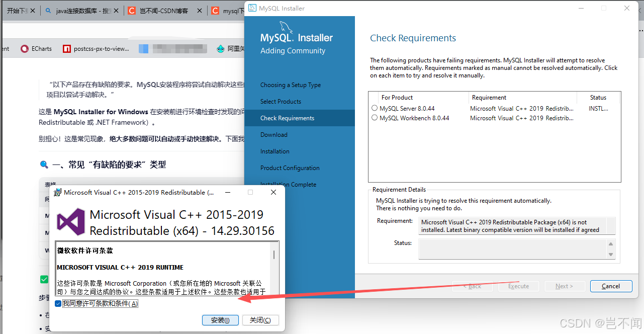Click the Execute button in MySQL Installer
644x334 pixels.
[x=518, y=286]
